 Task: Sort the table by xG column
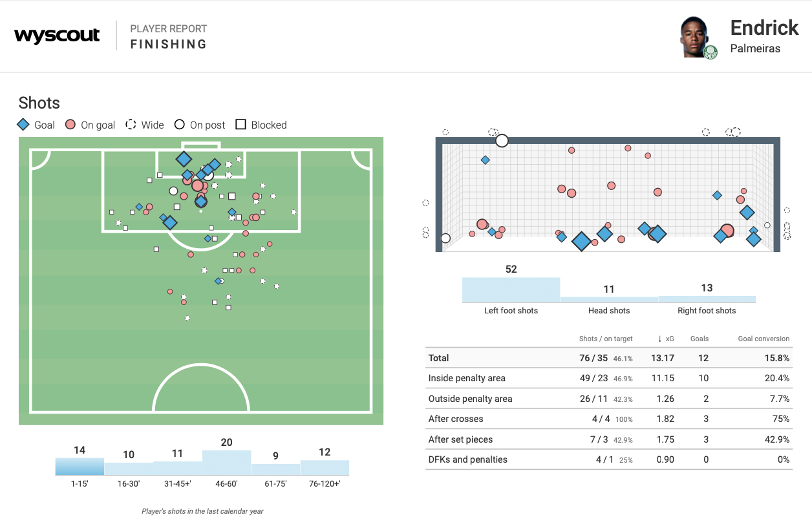pos(665,339)
